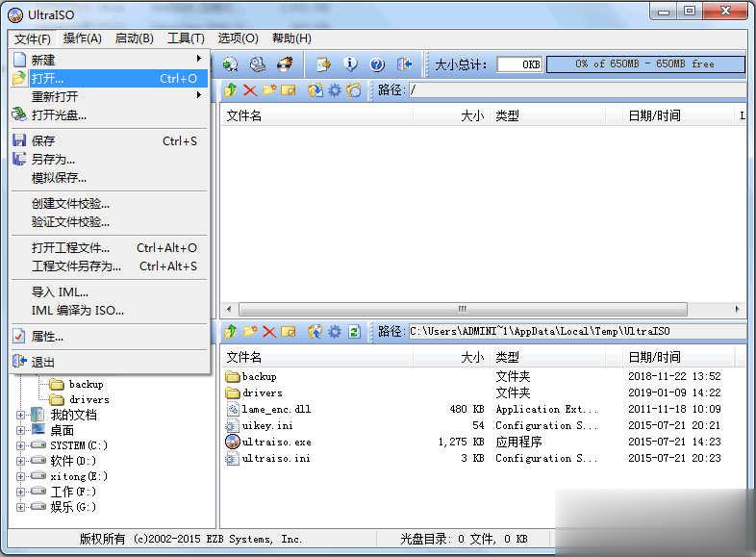Click the red X delete icon in local pane
The height and width of the screenshot is (557, 756).
(x=269, y=331)
